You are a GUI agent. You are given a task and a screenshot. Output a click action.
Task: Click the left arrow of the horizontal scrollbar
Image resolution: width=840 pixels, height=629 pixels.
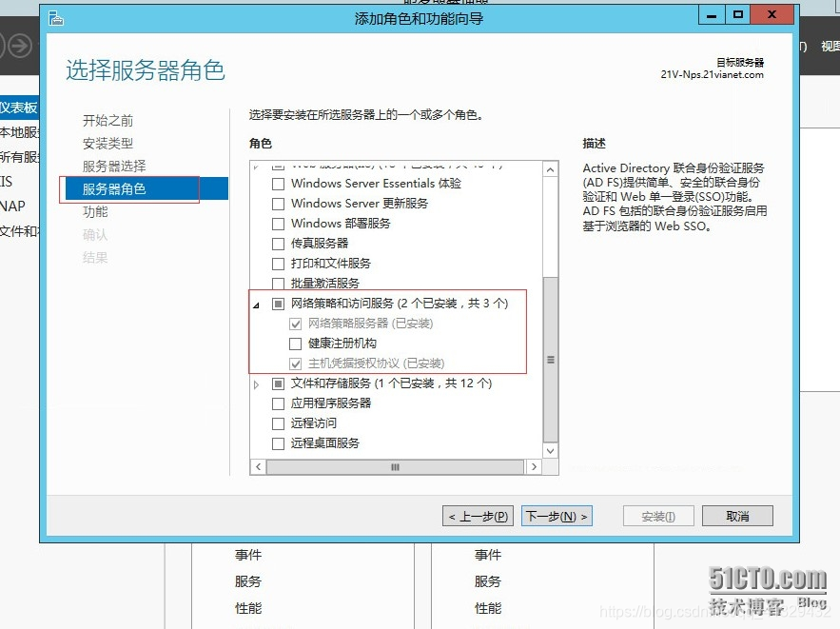tap(258, 466)
